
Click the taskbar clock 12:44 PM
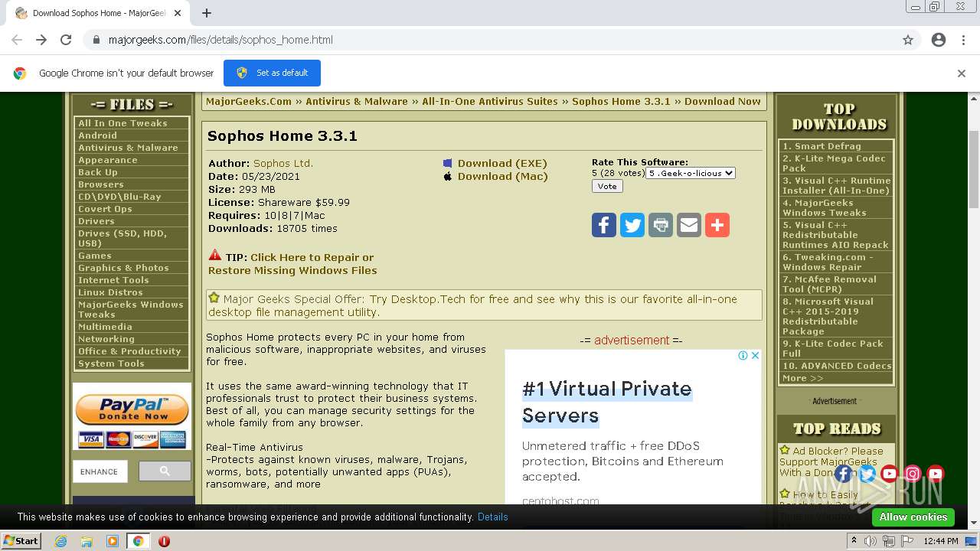pos(941,541)
